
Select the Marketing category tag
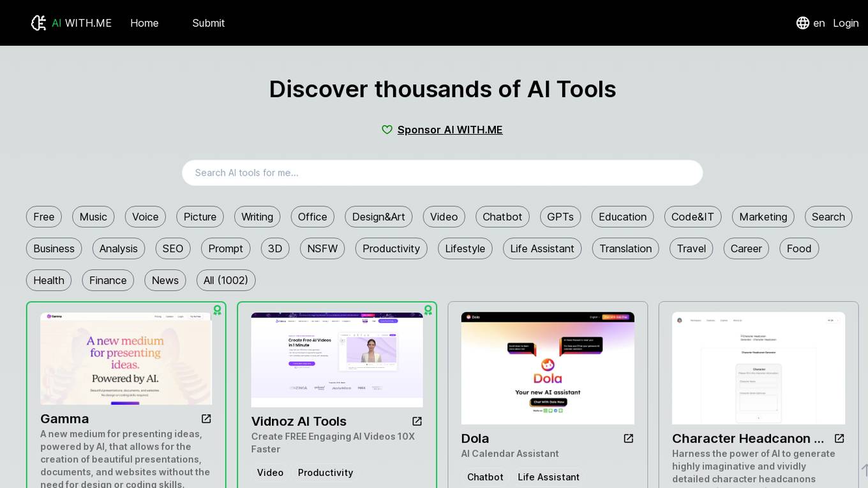tap(763, 217)
